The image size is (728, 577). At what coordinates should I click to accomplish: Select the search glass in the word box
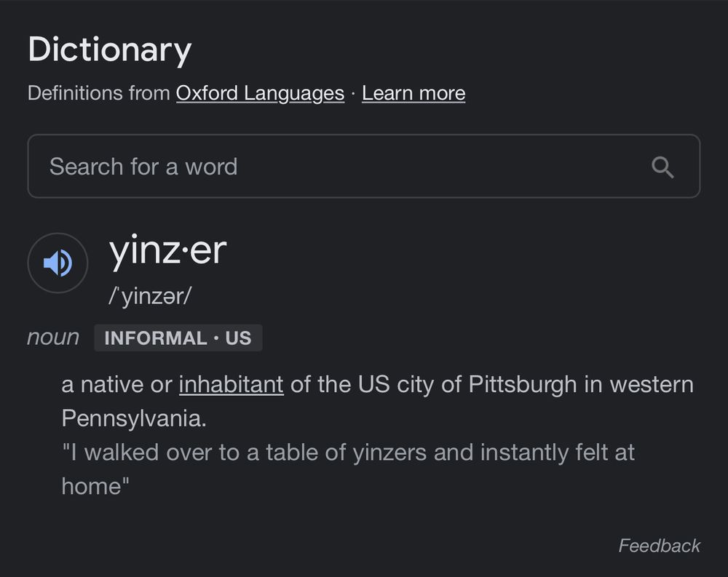pyautogui.click(x=662, y=167)
